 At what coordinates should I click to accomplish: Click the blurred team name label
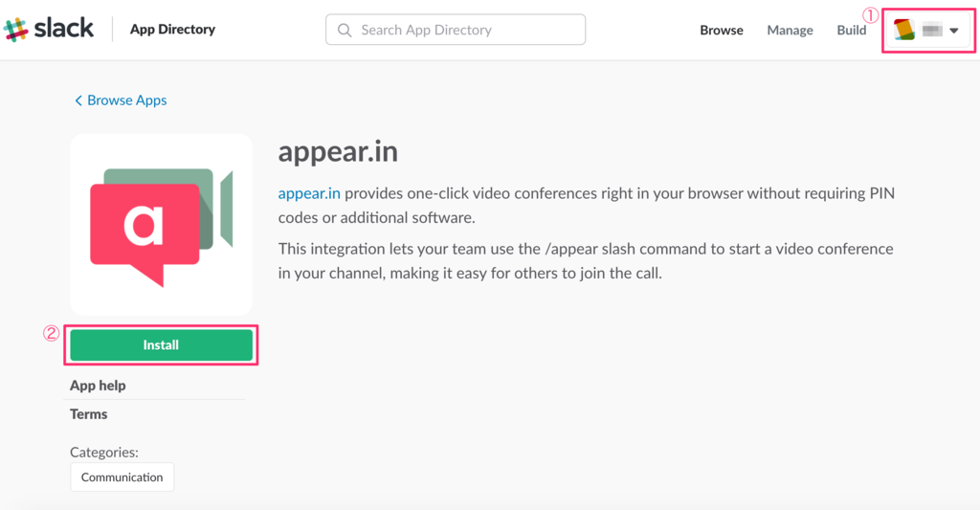click(x=932, y=31)
